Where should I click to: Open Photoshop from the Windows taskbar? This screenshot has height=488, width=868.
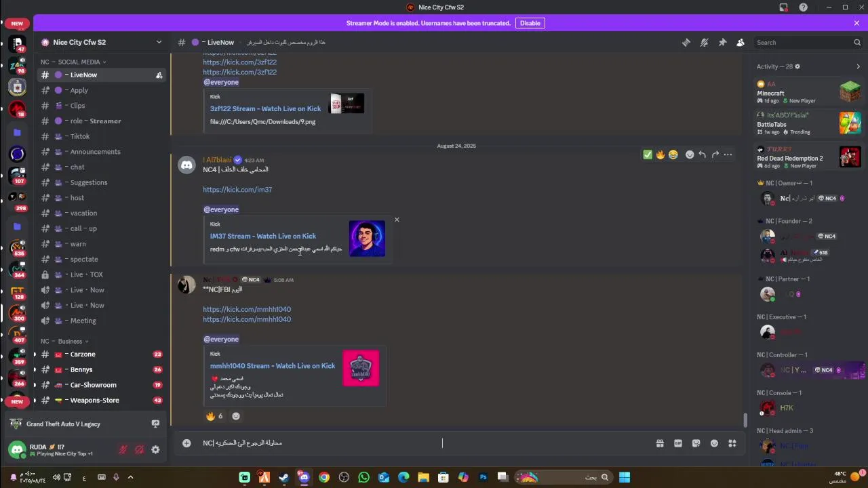point(483,477)
